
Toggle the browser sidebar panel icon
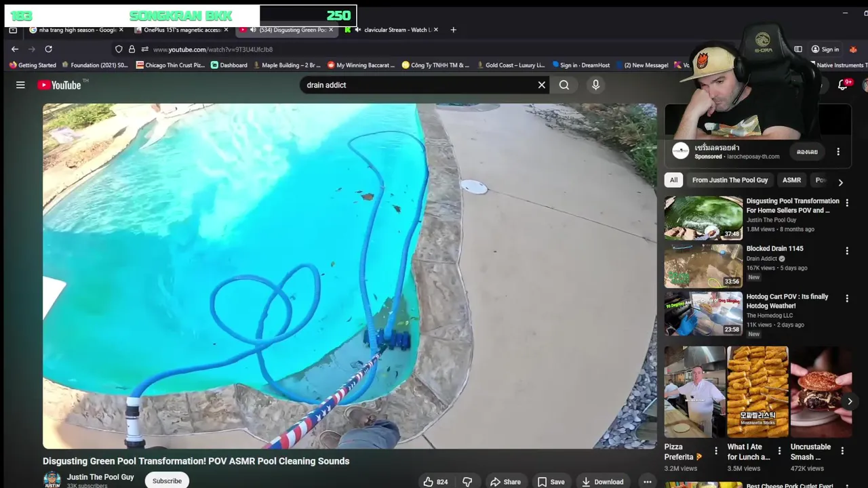coord(798,49)
